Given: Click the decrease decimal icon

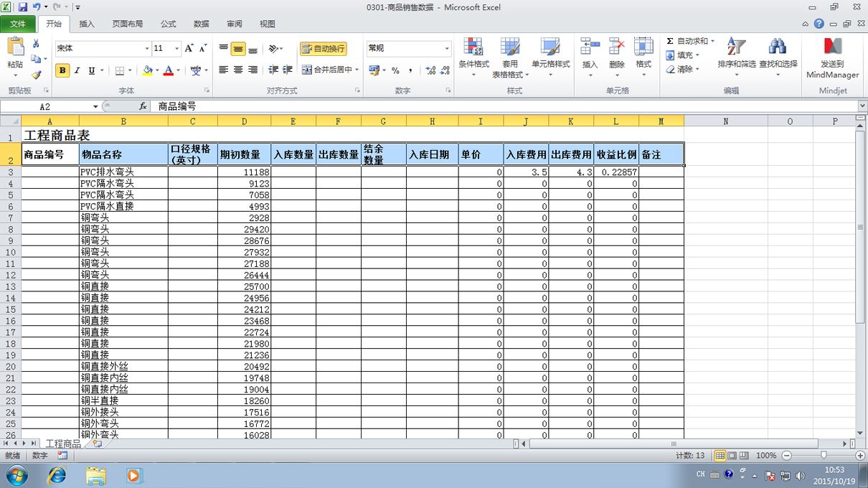Looking at the screenshot, I should tap(445, 70).
